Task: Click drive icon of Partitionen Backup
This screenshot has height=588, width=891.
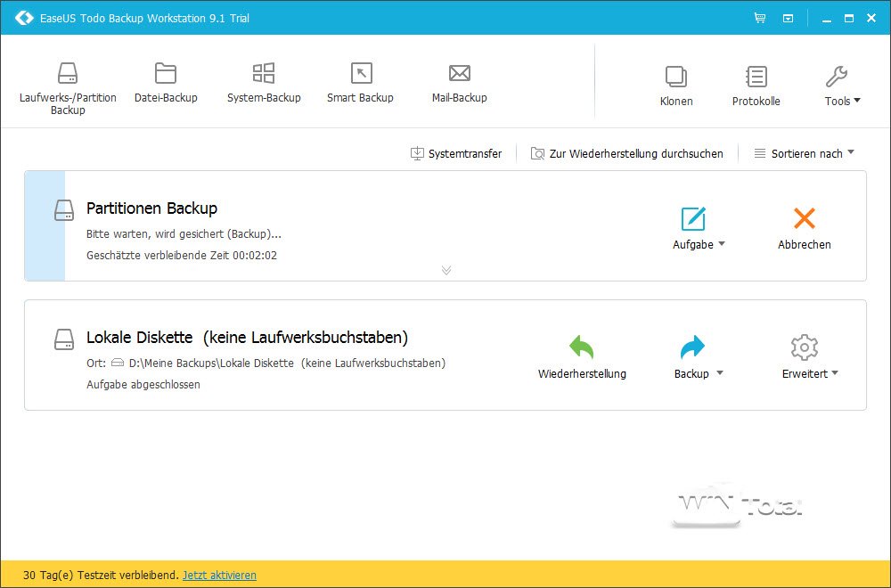Action: pyautogui.click(x=64, y=210)
